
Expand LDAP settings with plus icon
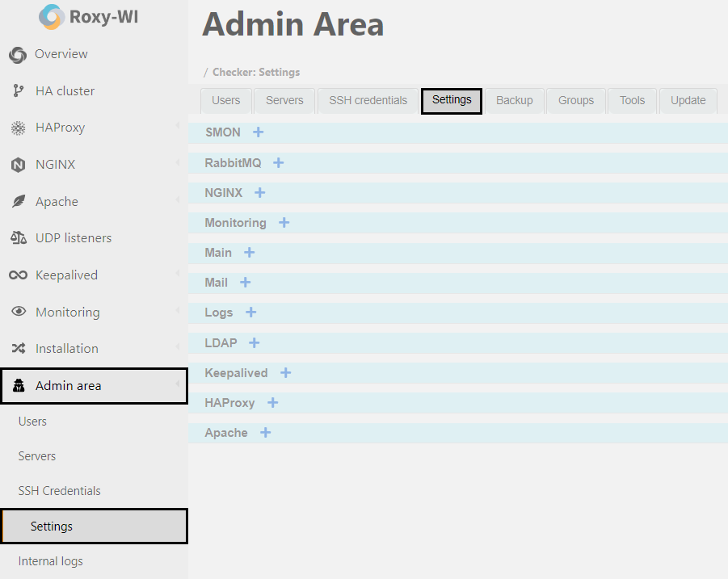tap(254, 343)
